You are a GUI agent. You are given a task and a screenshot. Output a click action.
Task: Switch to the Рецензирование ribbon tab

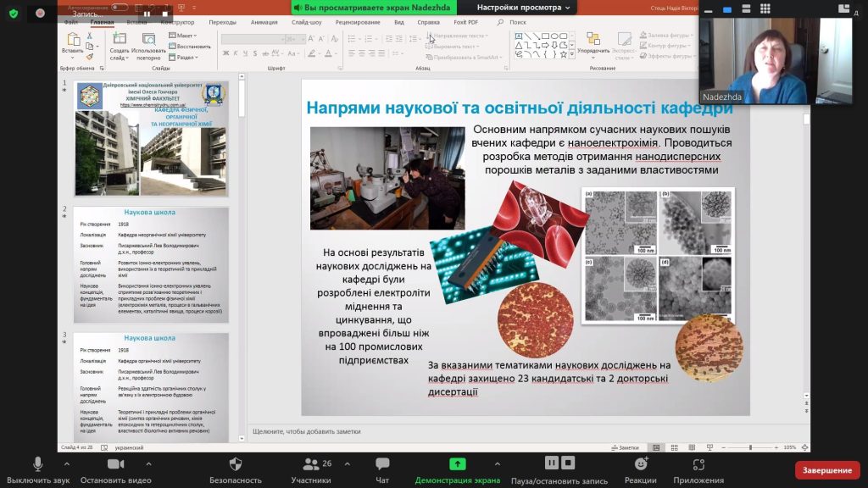click(x=358, y=22)
